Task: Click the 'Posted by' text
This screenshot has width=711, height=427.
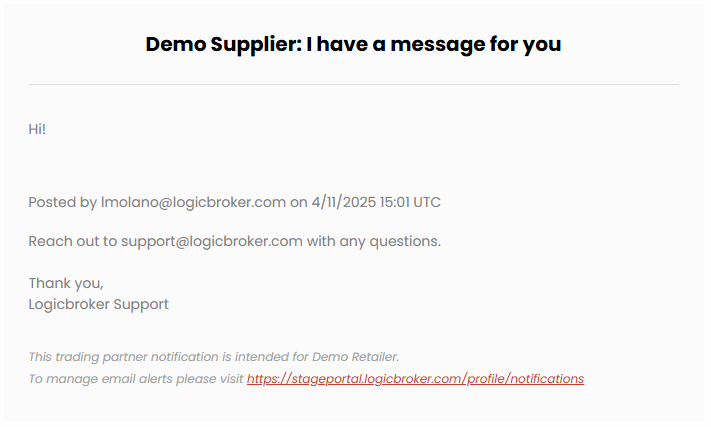Action: point(63,202)
